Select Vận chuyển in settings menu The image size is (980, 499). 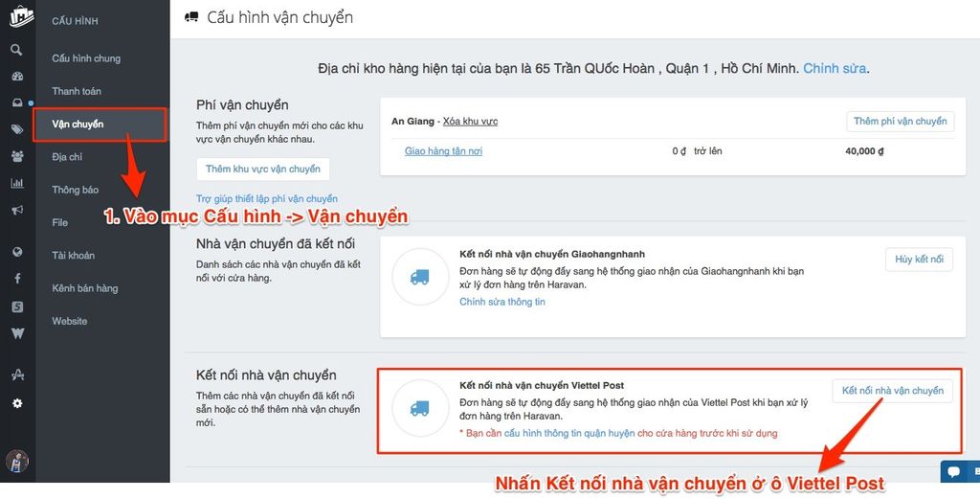78,124
